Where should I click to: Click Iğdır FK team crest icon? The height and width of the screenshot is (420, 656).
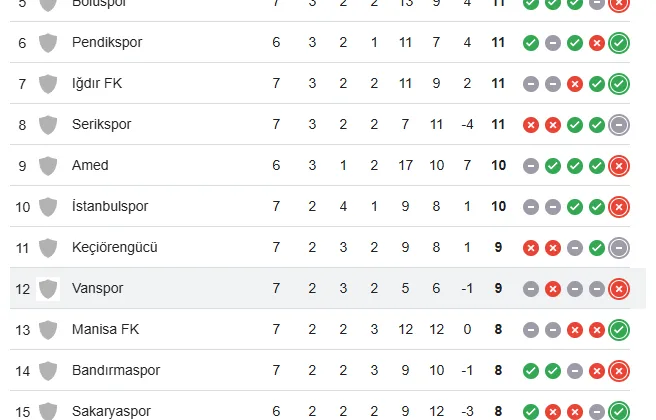coord(47,84)
